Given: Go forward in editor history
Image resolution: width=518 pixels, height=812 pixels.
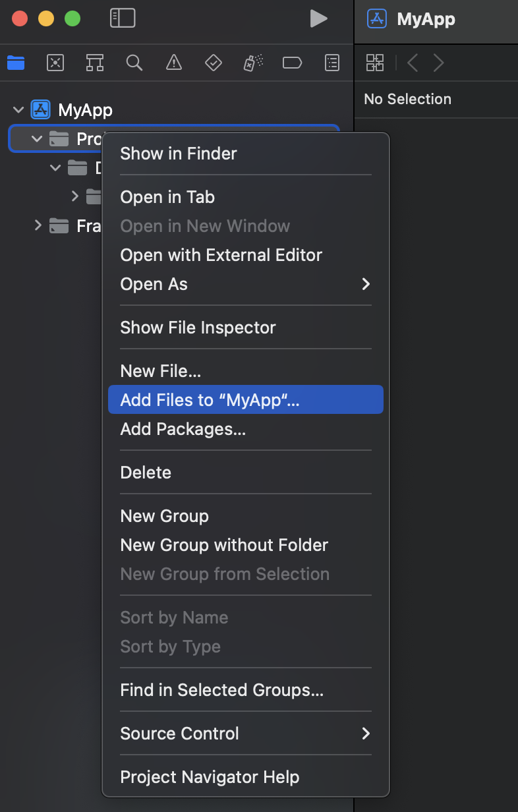Looking at the screenshot, I should pyautogui.click(x=438, y=63).
